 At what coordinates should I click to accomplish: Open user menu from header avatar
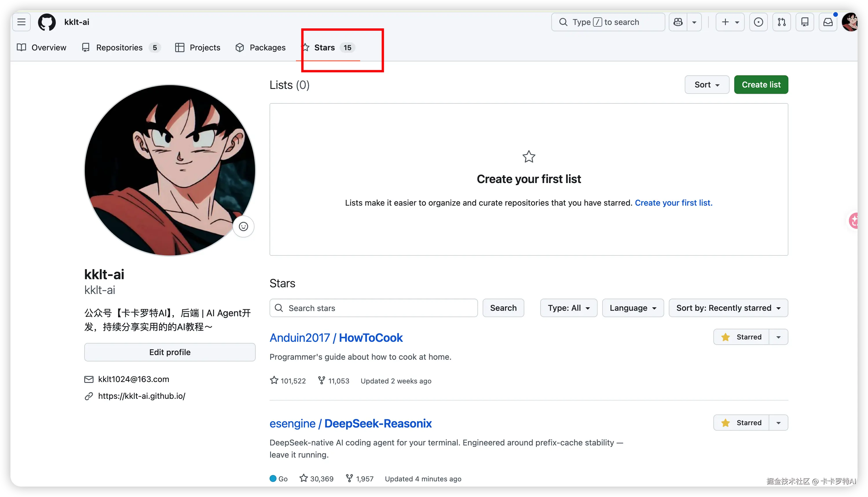point(850,22)
